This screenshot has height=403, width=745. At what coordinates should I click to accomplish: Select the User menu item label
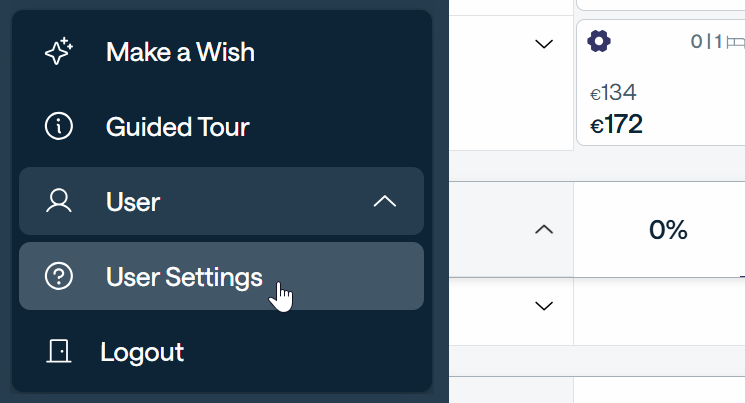[133, 201]
